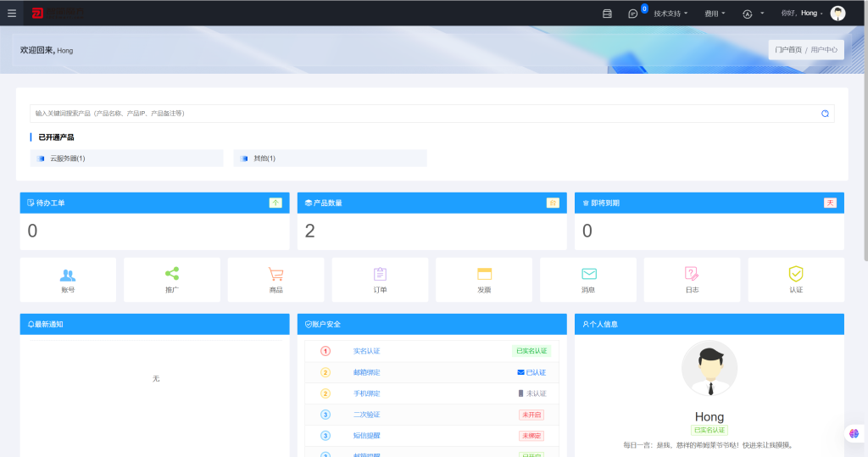868x457 pixels.
Task: Click the 账户安全 panel header
Action: 431,324
